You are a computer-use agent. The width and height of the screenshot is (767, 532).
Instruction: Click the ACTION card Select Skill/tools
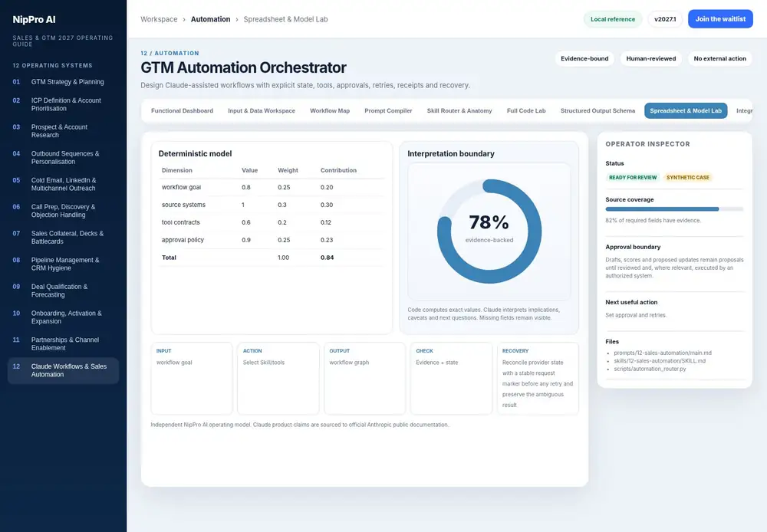[x=278, y=378]
